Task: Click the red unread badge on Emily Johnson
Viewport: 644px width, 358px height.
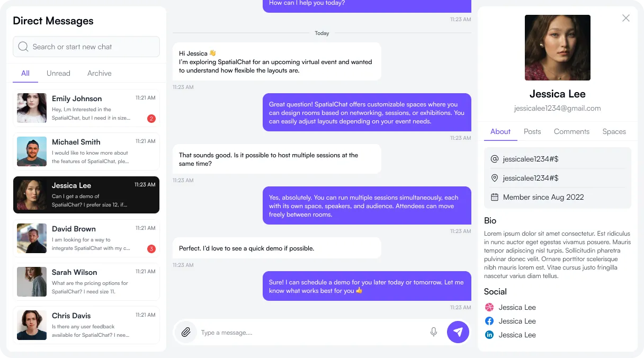Action: 151,119
